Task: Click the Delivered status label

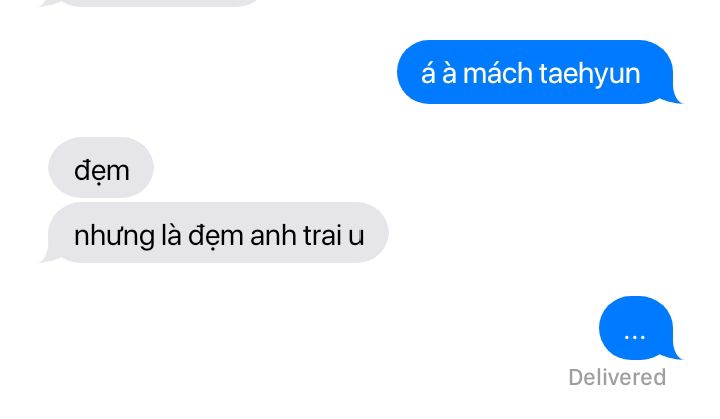Action: tap(617, 378)
